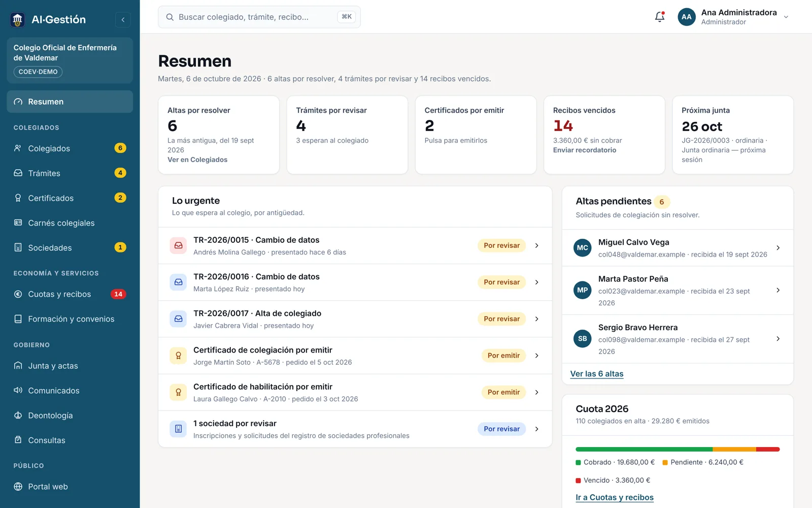Open Sergio Bravo Herrera request chevron

click(x=778, y=339)
